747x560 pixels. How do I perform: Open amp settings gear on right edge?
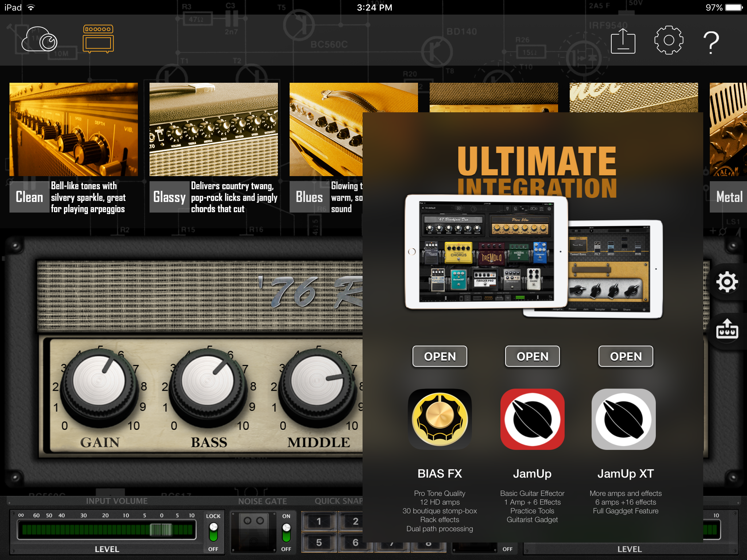click(727, 282)
